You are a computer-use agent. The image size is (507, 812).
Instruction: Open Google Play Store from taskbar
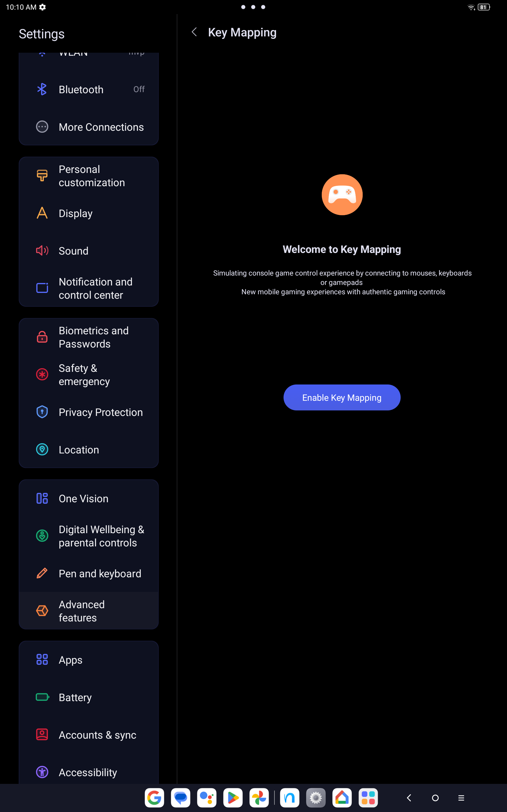[233, 798]
